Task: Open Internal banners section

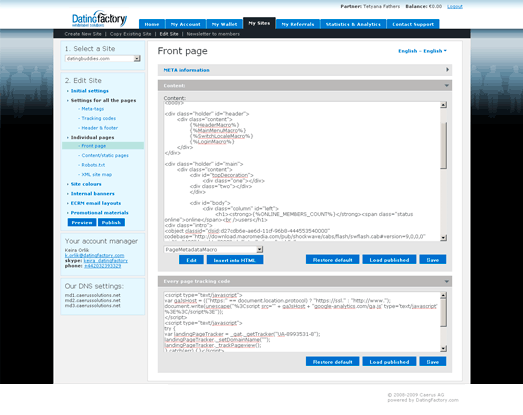Action: (x=92, y=193)
